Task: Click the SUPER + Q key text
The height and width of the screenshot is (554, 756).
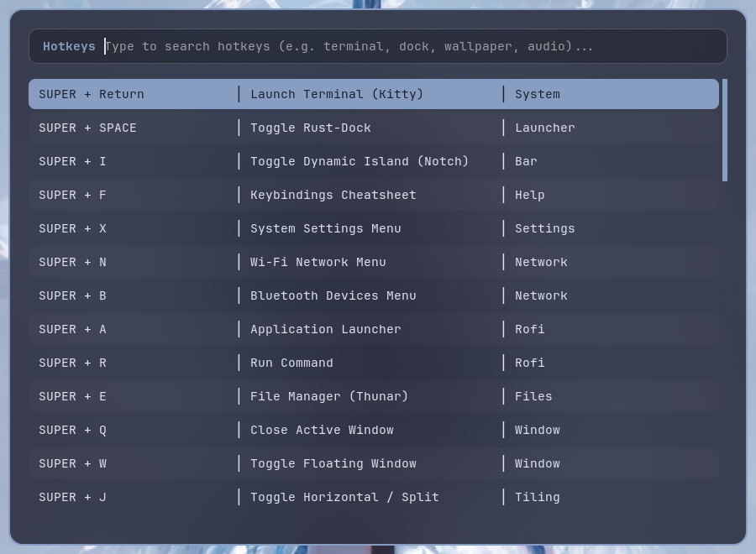Action: [x=72, y=431]
